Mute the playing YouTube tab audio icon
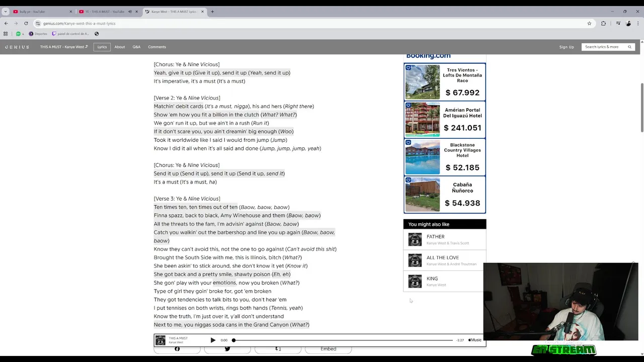The width and height of the screenshot is (644, 362). (130, 12)
